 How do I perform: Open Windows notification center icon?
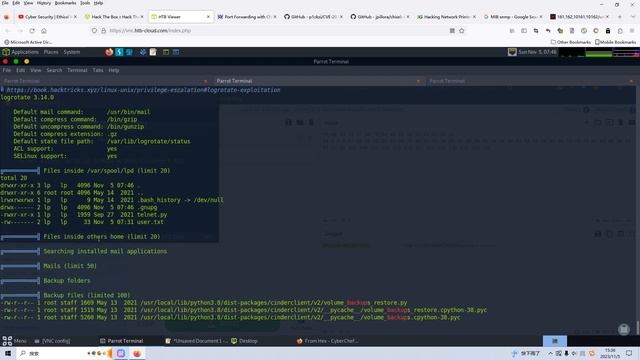pos(629,353)
